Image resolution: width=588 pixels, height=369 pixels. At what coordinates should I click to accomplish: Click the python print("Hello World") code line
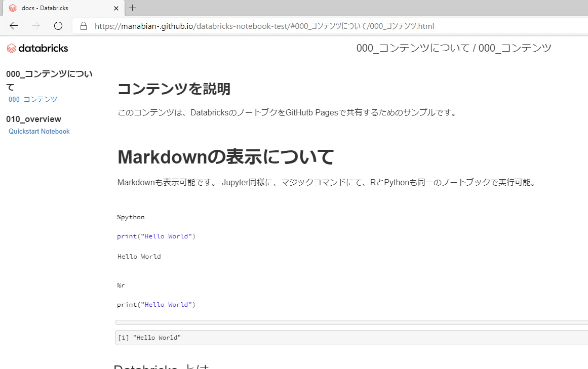coord(156,236)
